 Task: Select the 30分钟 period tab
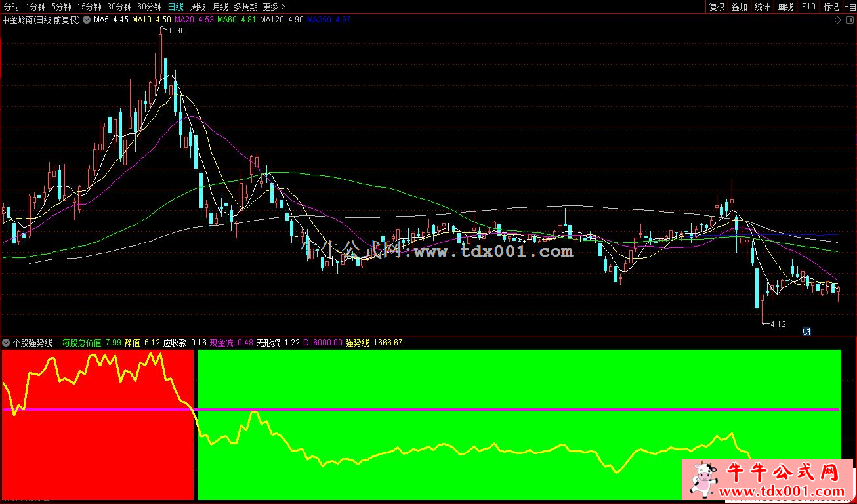(x=119, y=7)
